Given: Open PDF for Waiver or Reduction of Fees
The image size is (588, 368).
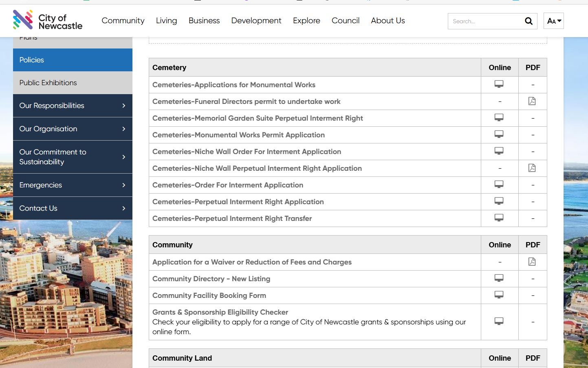Looking at the screenshot, I should pyautogui.click(x=532, y=262).
